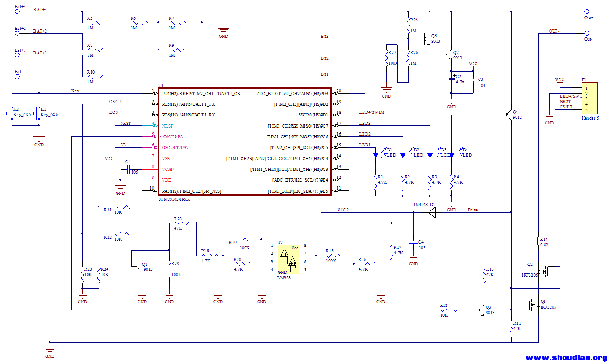Pick the D3 LED symbol

tap(430, 155)
